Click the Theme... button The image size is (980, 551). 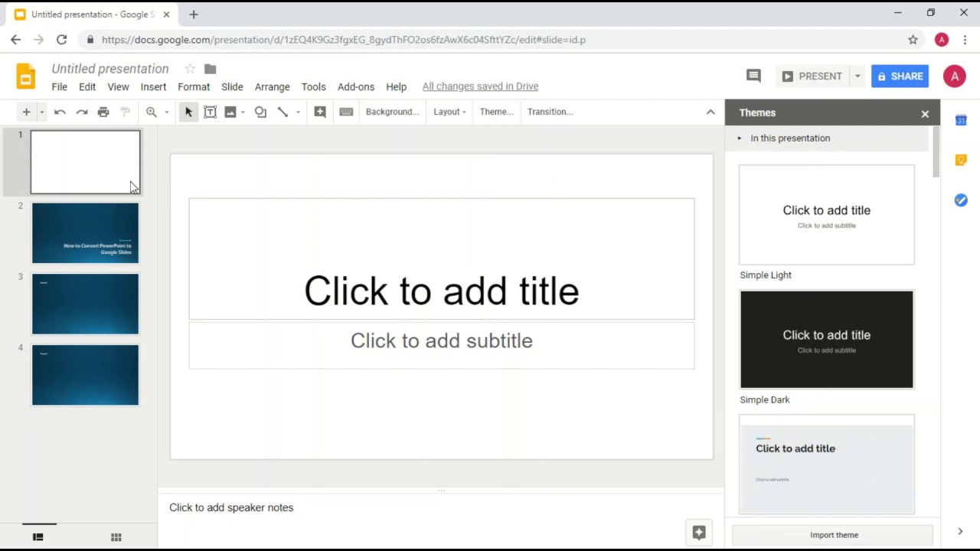496,112
